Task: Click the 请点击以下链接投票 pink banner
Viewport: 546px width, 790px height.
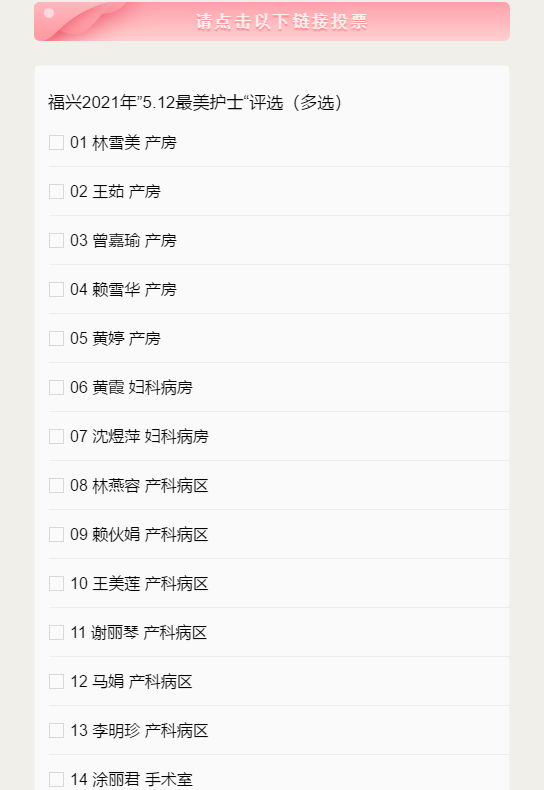Action: tap(272, 21)
